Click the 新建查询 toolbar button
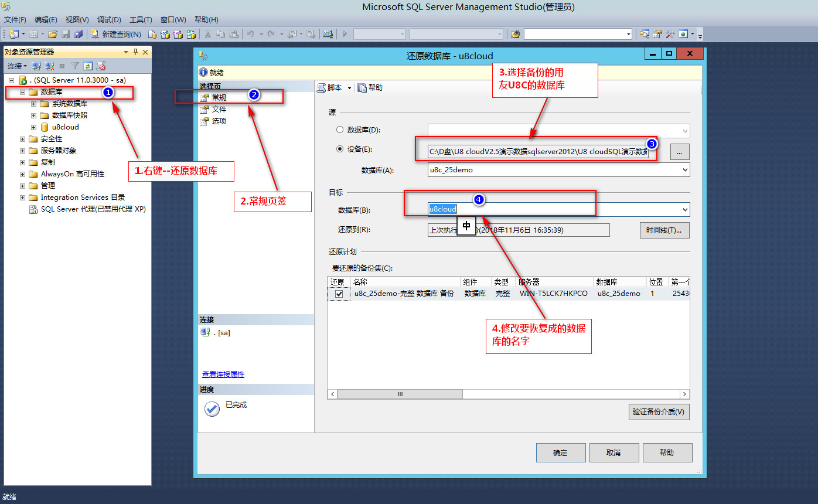 point(116,34)
